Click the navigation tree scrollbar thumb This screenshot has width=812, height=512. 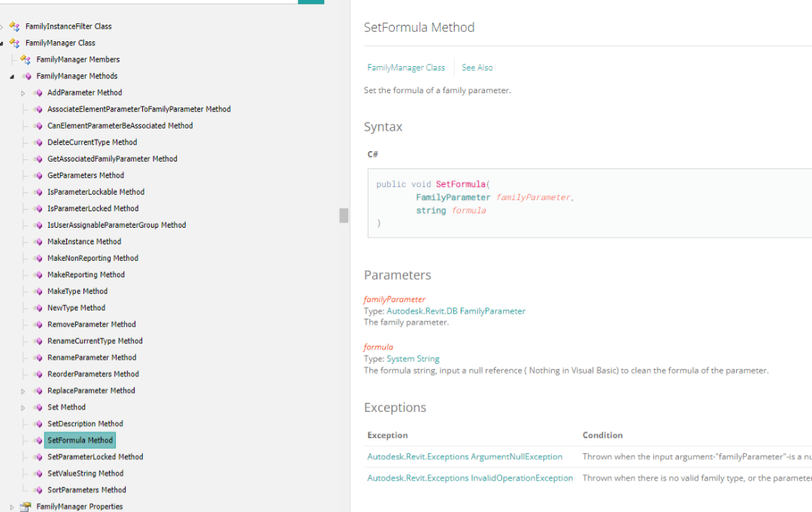point(344,216)
